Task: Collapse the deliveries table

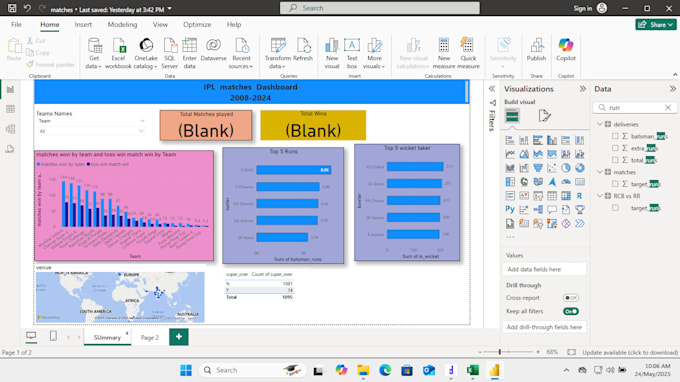Action: 600,124
